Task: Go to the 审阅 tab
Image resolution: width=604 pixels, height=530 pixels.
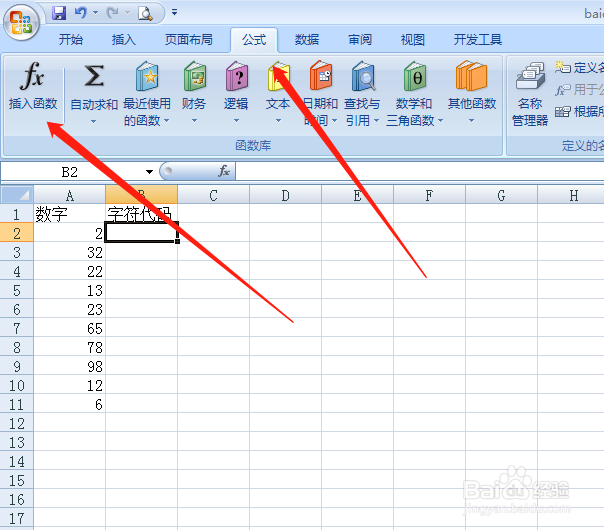Action: [360, 39]
